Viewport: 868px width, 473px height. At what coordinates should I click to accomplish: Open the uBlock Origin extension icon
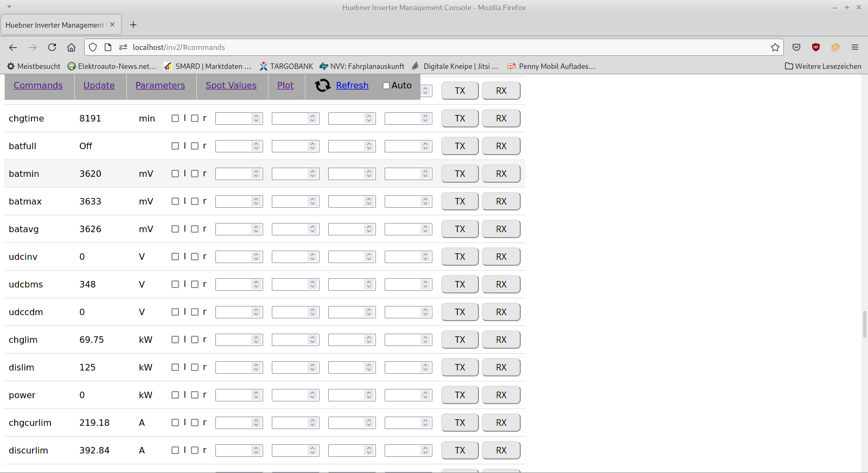815,47
